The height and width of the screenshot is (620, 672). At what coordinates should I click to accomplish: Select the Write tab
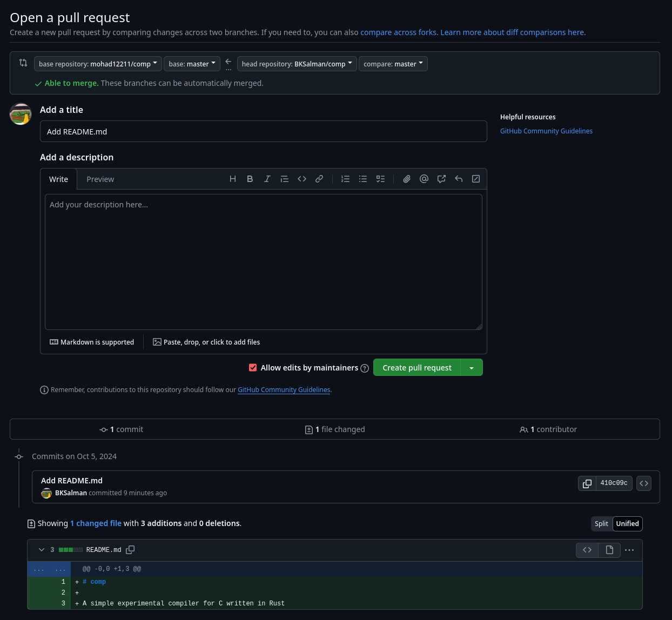point(58,179)
